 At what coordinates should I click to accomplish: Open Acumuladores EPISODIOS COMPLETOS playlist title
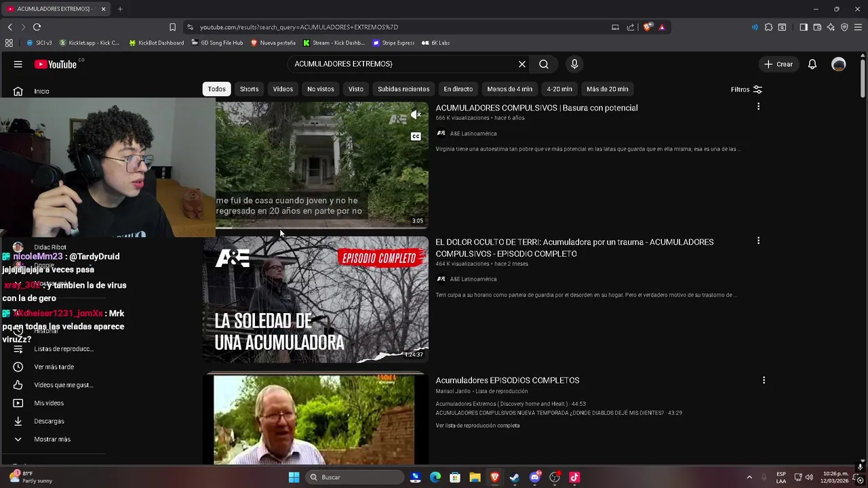507,380
